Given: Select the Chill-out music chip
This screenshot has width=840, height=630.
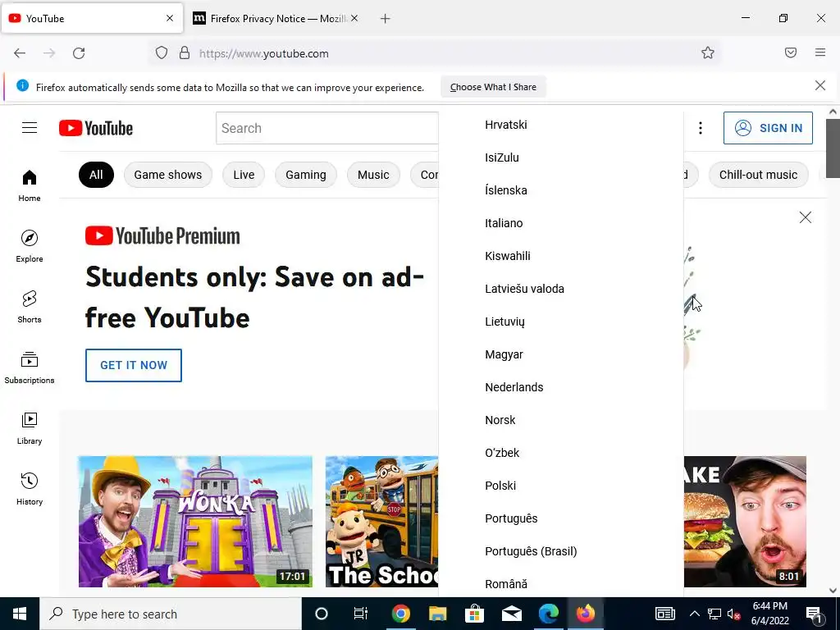Looking at the screenshot, I should point(759,175).
